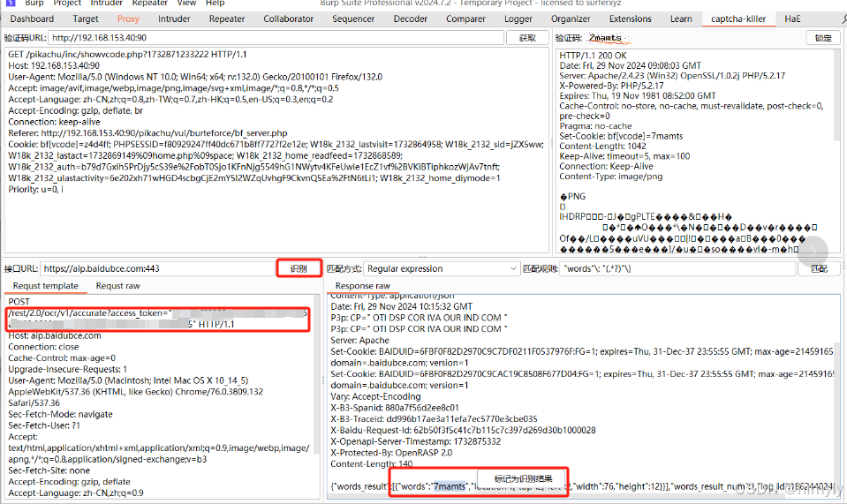Open the Logger tab
The image size is (847, 504).
[518, 19]
